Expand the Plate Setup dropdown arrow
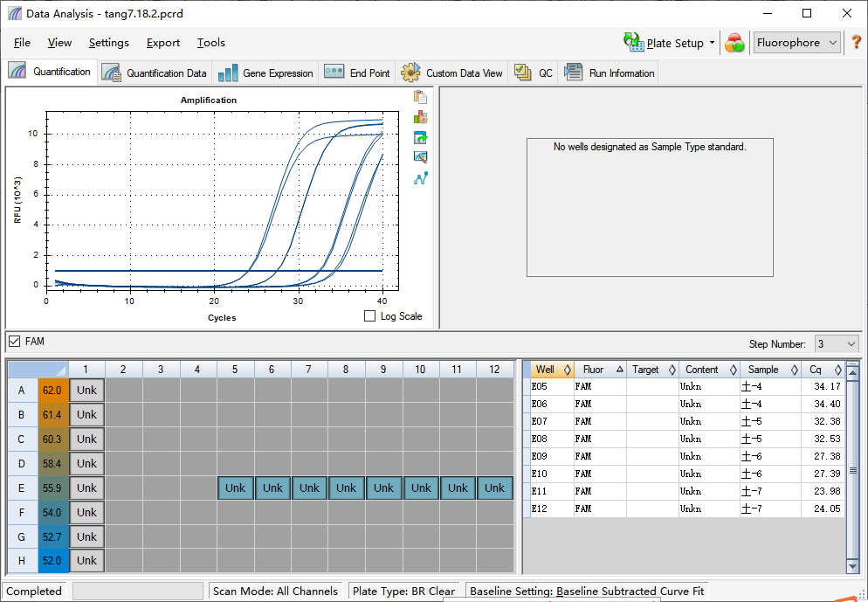This screenshot has width=868, height=602. coord(712,43)
